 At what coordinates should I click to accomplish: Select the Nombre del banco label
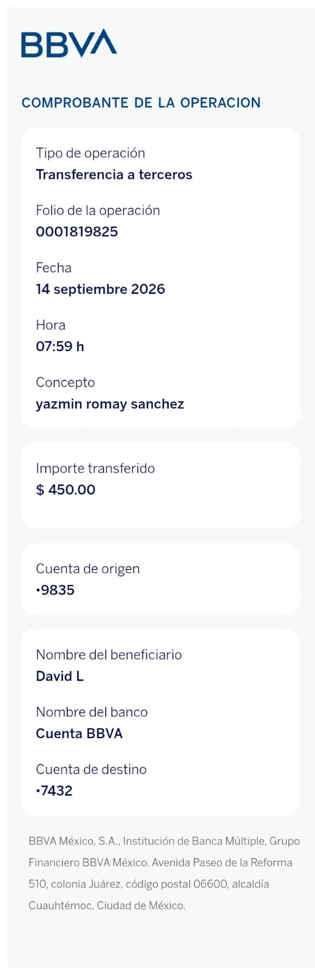(92, 712)
